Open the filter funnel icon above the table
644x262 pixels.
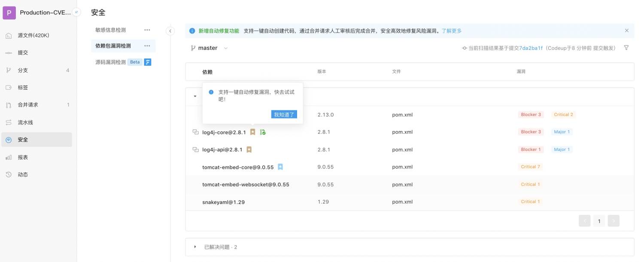point(626,47)
